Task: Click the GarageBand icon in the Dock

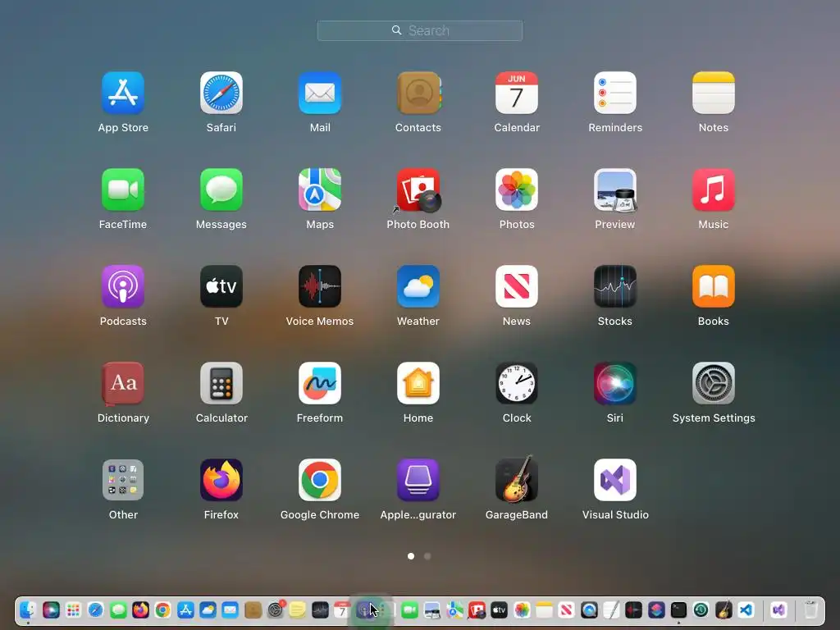Action: click(x=724, y=609)
